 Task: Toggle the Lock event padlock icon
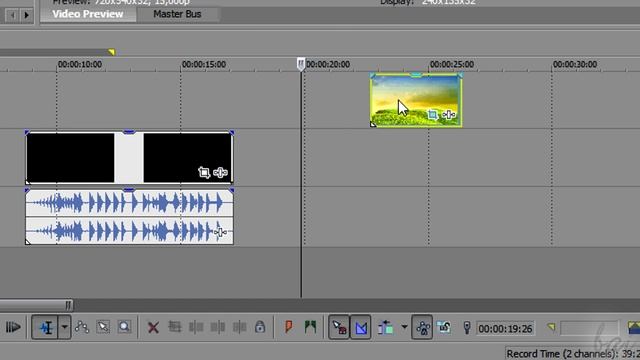click(260, 327)
